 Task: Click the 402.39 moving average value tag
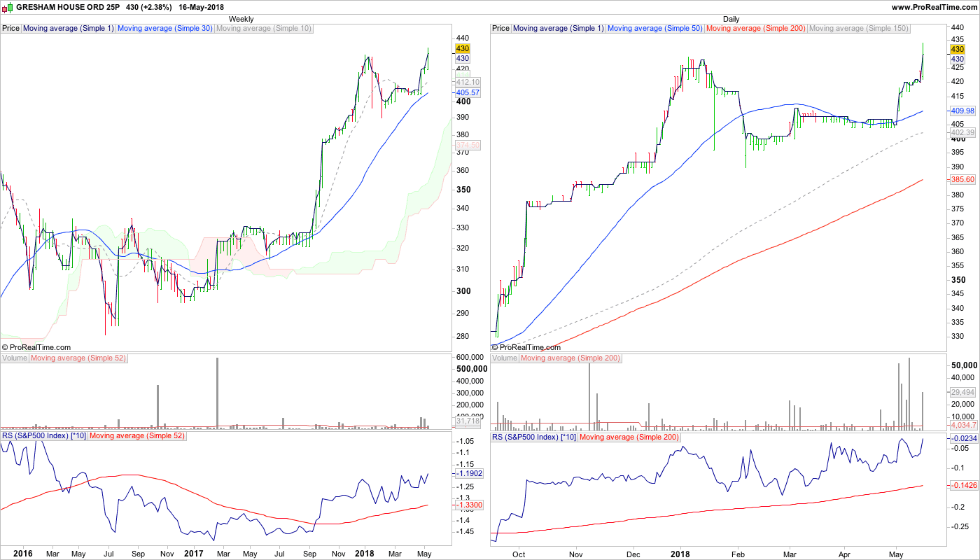tap(962, 132)
